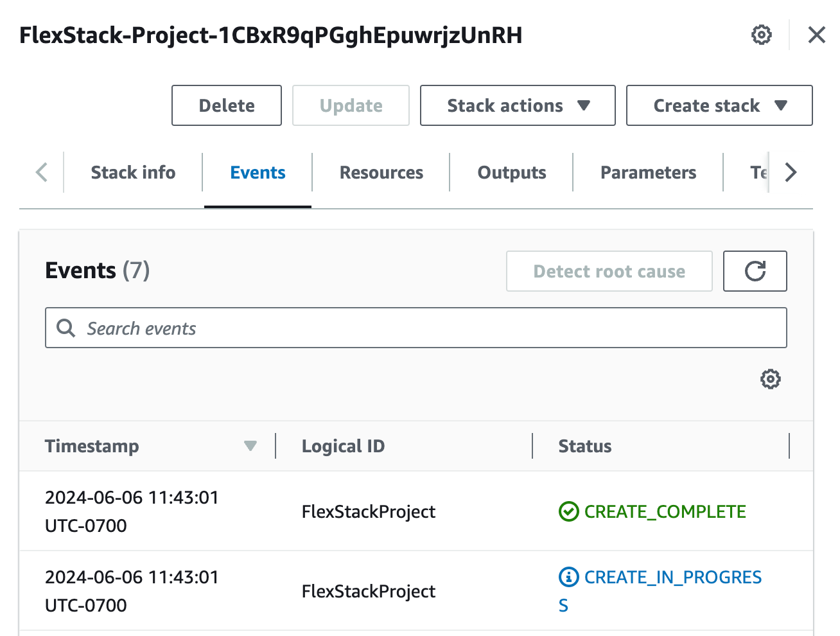Refresh the events list
Image resolution: width=840 pixels, height=636 pixels.
(755, 271)
